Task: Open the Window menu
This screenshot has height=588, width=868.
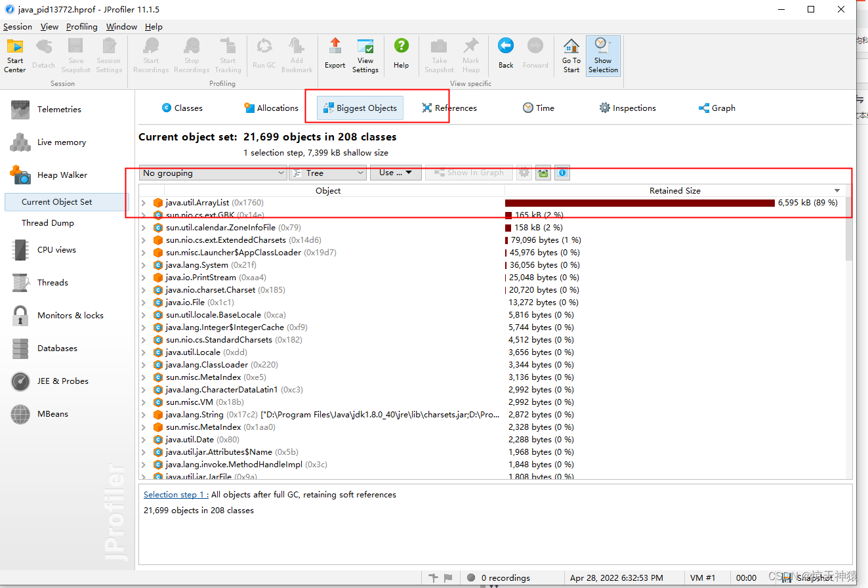Action: 121,27
